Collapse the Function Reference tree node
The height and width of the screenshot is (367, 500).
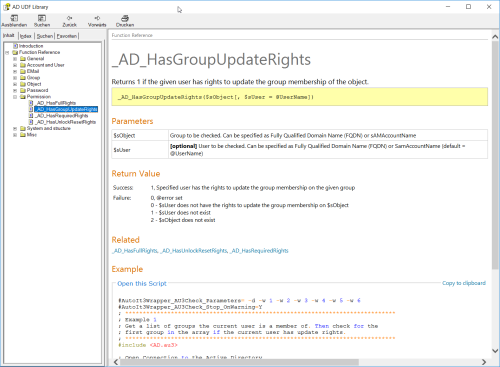point(7,52)
